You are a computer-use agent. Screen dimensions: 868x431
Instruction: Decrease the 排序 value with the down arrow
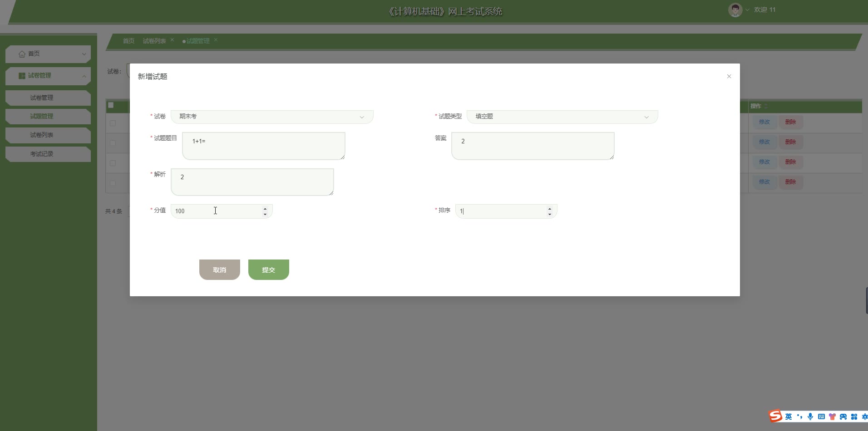[x=550, y=214]
